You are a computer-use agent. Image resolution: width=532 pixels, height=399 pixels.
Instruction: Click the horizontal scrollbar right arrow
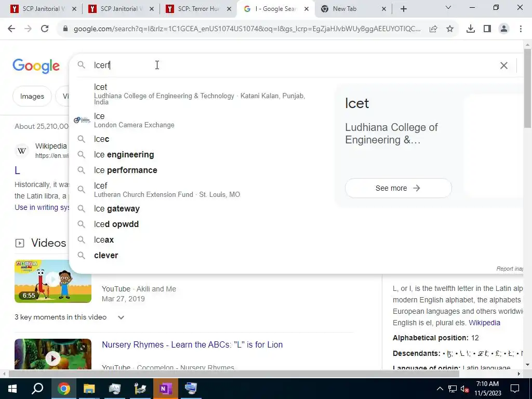pyautogui.click(x=519, y=374)
